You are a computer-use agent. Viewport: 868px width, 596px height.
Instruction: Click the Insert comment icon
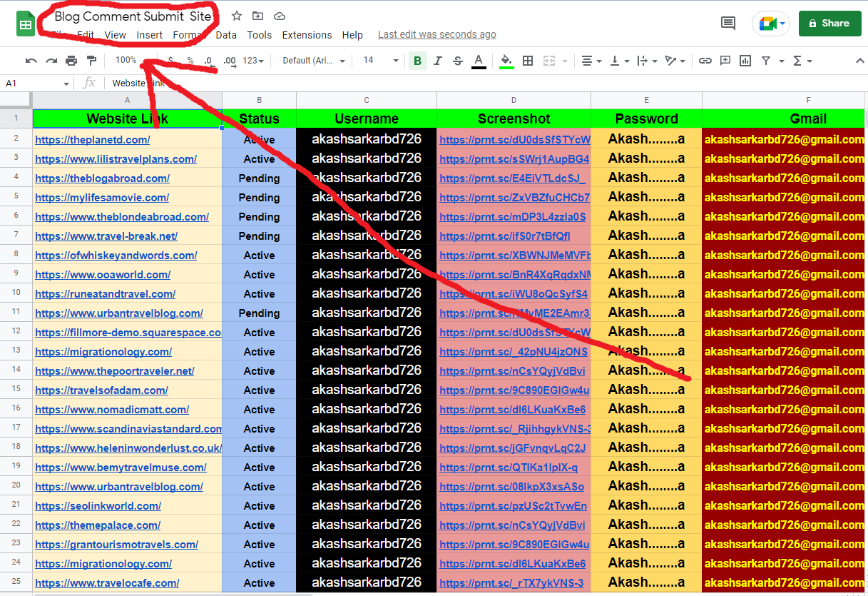725,61
